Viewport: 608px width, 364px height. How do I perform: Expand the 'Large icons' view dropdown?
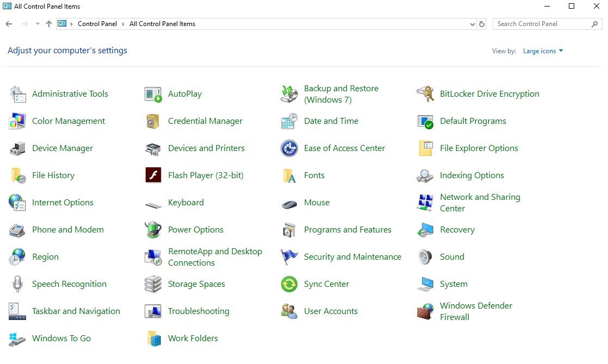coord(543,51)
